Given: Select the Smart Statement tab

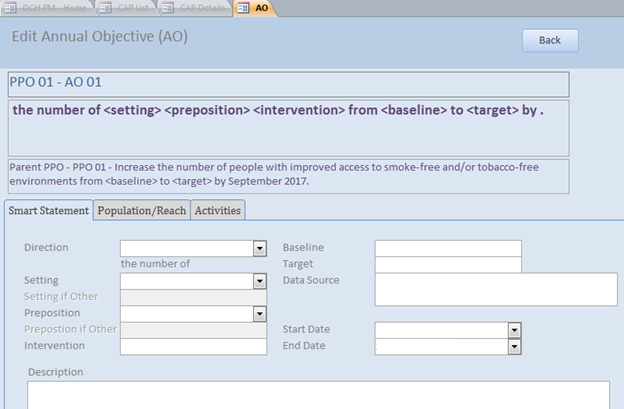Looking at the screenshot, I should click(x=49, y=210).
